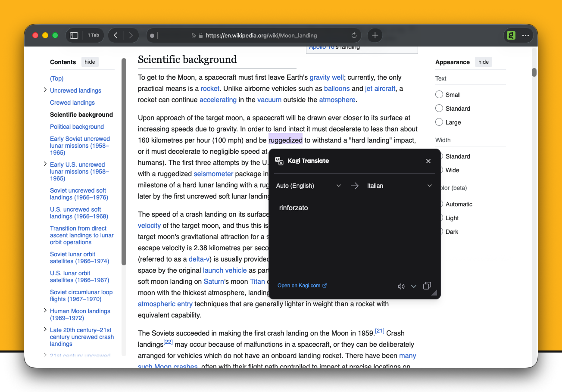Hide the Contents sidebar
The width and height of the screenshot is (562, 392).
(90, 62)
